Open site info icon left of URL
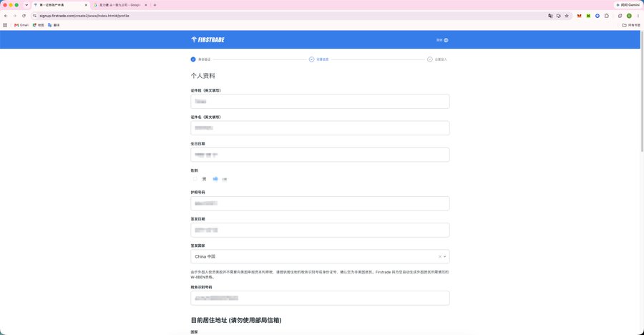This screenshot has width=644, height=335. pos(35,16)
